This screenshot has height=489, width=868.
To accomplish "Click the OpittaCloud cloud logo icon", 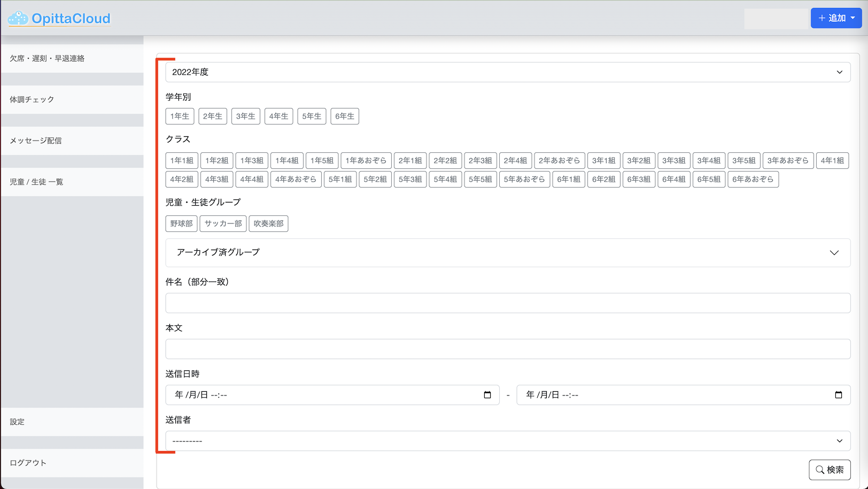I will click(x=18, y=18).
